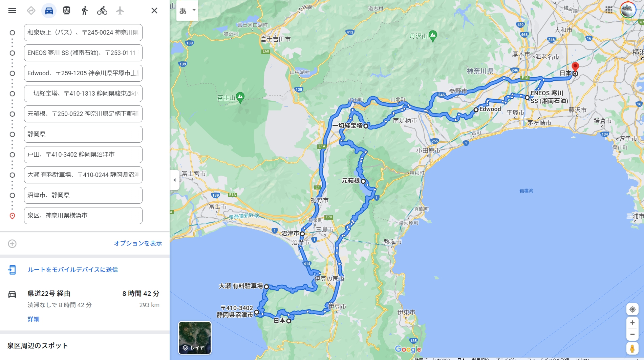Send route via ルートをモバイルデバイスに送信

pos(73,270)
